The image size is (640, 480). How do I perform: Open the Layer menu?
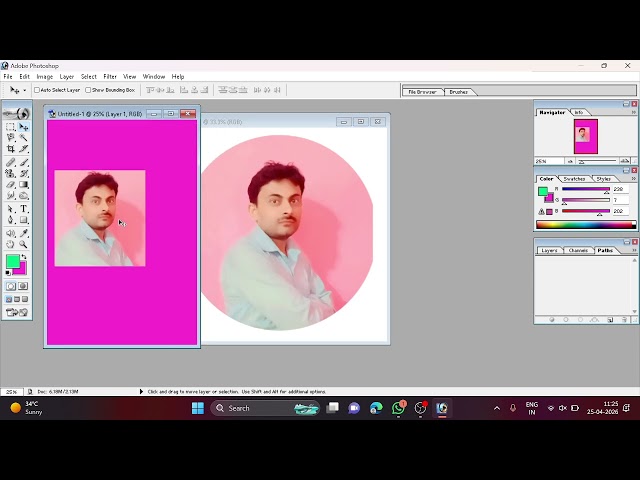67,76
